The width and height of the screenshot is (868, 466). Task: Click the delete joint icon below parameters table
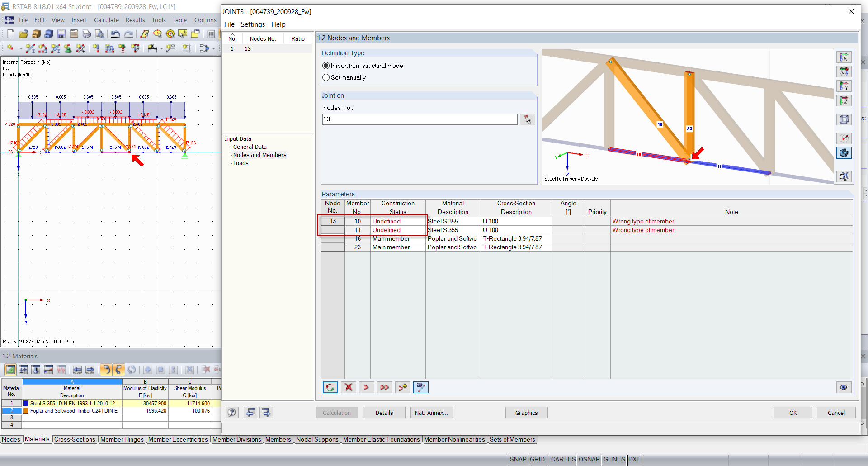[x=348, y=387]
